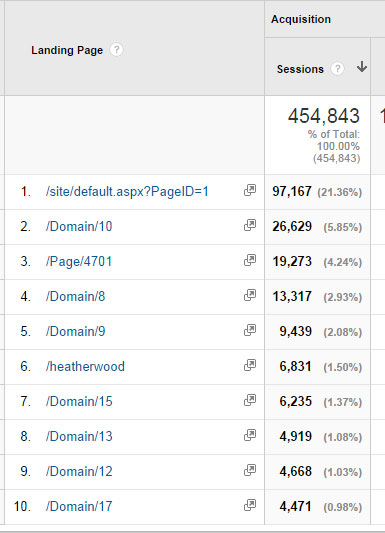Open the /Page/4701 landing page
This screenshot has height=533, width=385.
click(x=79, y=262)
